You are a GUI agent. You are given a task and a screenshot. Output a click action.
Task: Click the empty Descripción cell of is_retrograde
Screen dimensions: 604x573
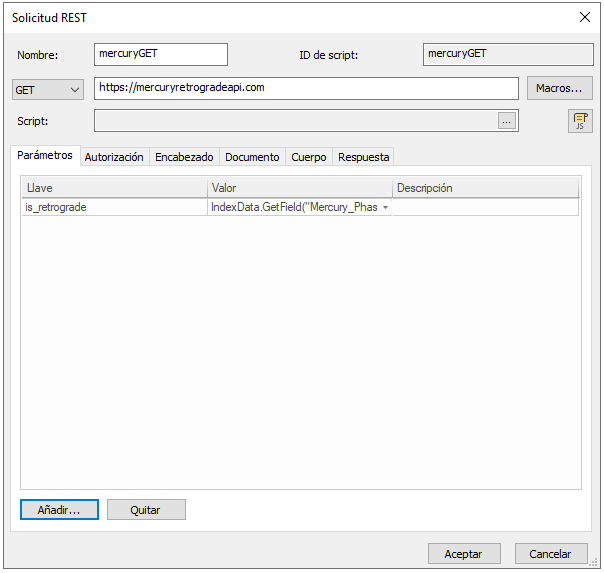485,208
